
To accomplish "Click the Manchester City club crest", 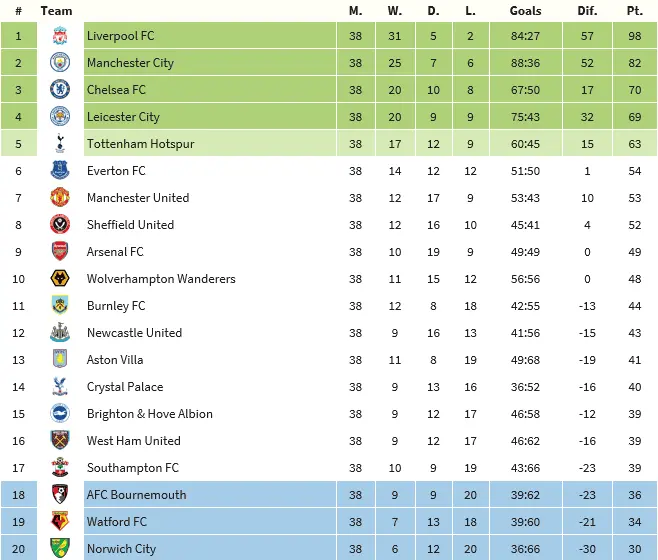I will click(x=60, y=63).
